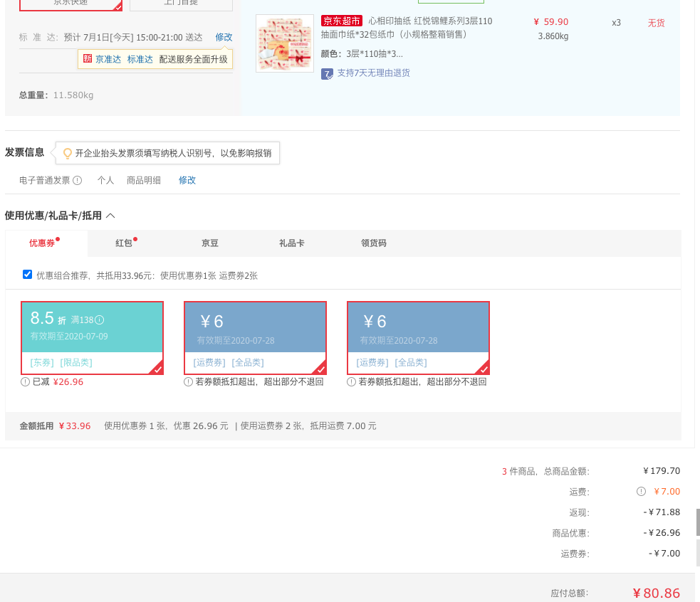Deselect the first ¥6 运费券 coupon
Screen dimensions: 700x602
(x=255, y=338)
